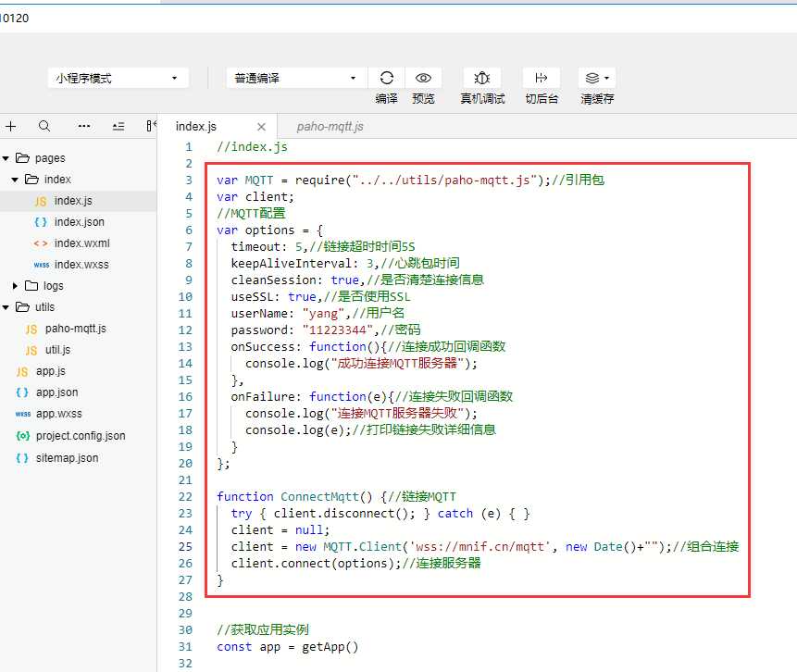Click line number 22 in gutter

[185, 497]
